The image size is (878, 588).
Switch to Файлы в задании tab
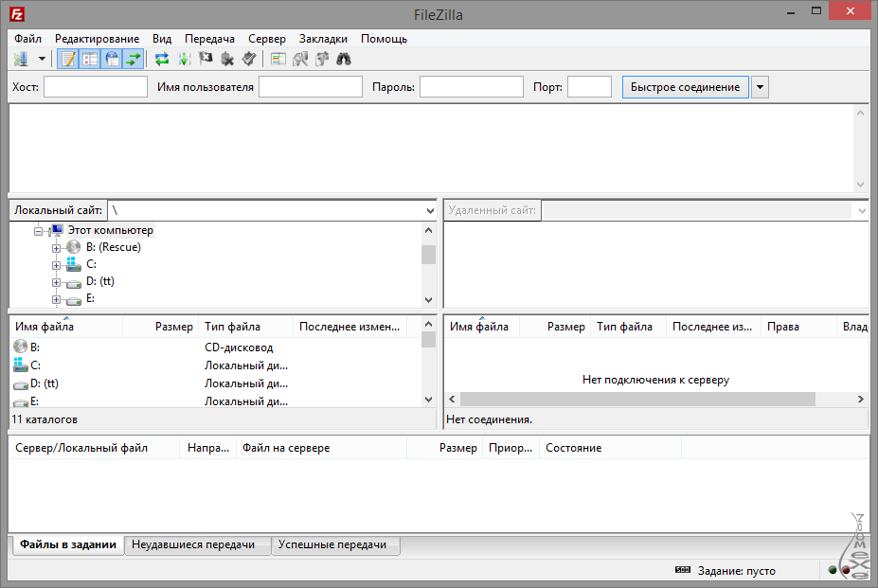point(68,544)
